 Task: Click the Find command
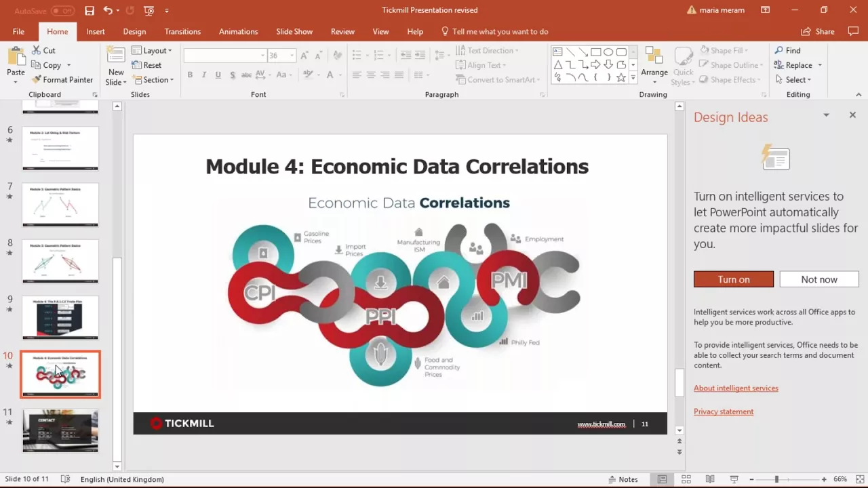click(787, 50)
